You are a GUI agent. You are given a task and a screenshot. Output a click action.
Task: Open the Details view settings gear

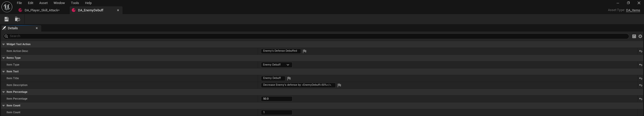[640, 36]
